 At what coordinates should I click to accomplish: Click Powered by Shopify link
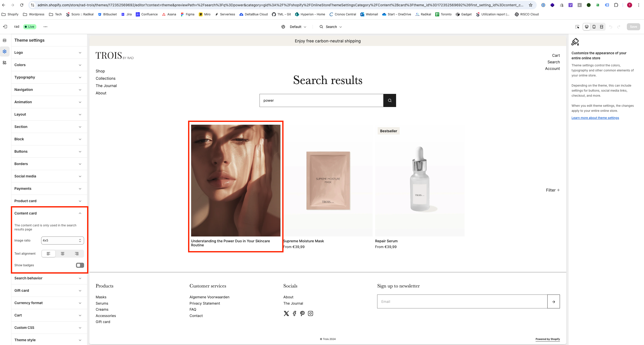coord(548,339)
